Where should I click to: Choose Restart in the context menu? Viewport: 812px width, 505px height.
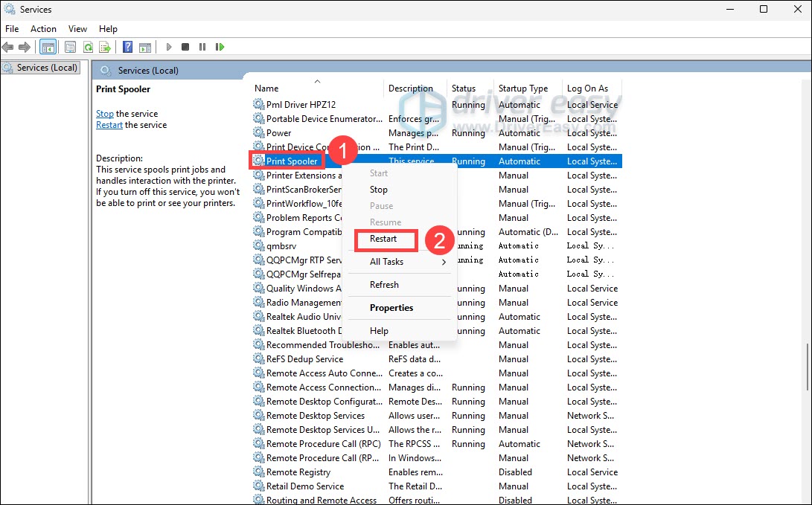pos(399,239)
